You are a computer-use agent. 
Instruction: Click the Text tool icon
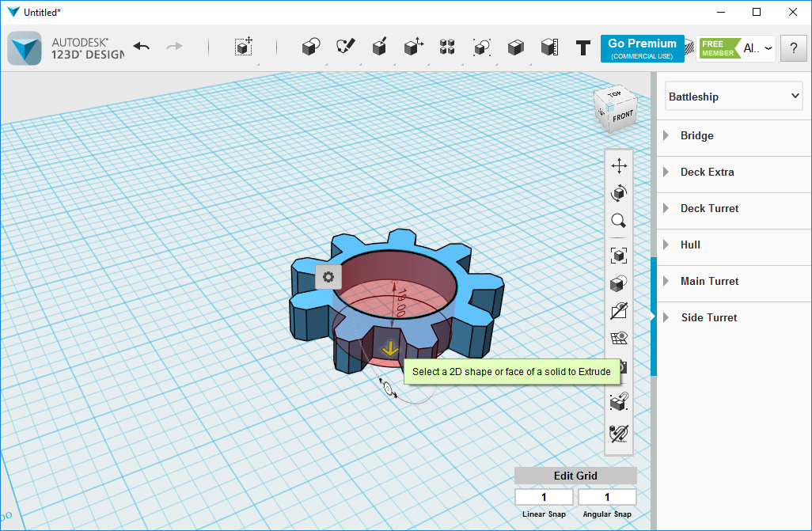tap(583, 47)
